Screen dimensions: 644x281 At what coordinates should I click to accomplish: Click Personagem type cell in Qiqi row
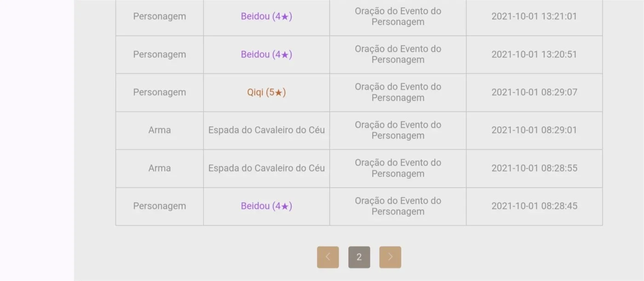click(160, 92)
